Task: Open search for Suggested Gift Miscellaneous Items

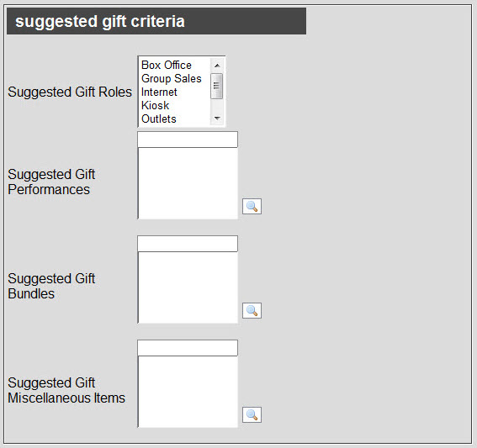Action: 252,415
